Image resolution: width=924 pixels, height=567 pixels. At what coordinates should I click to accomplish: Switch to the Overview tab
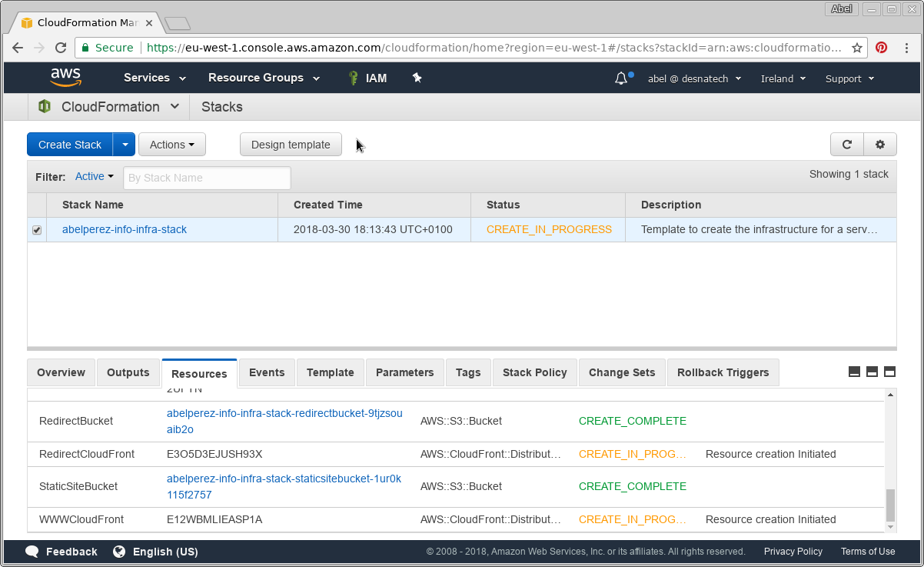coord(61,372)
